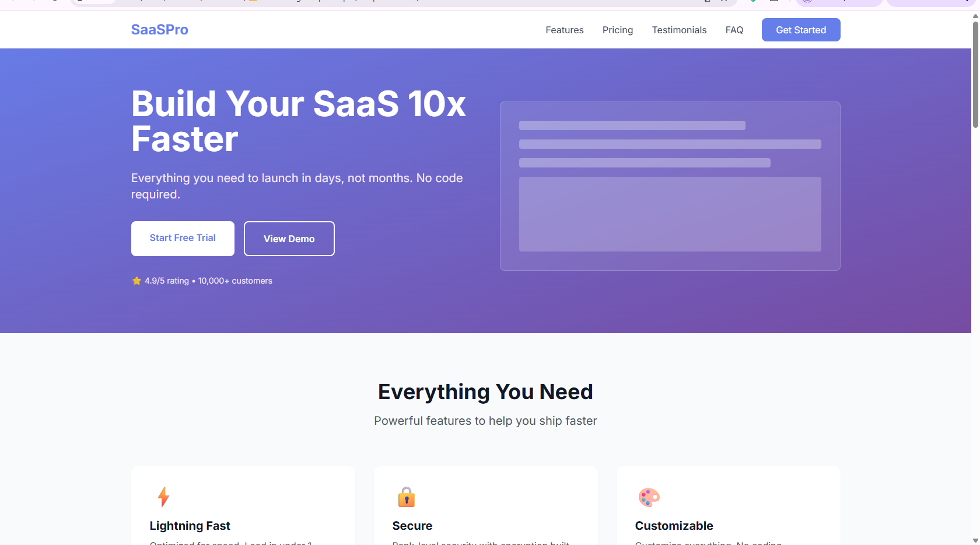The width and height of the screenshot is (980, 545).
Task: Click the SaaSPro logo in the header
Action: click(x=159, y=29)
